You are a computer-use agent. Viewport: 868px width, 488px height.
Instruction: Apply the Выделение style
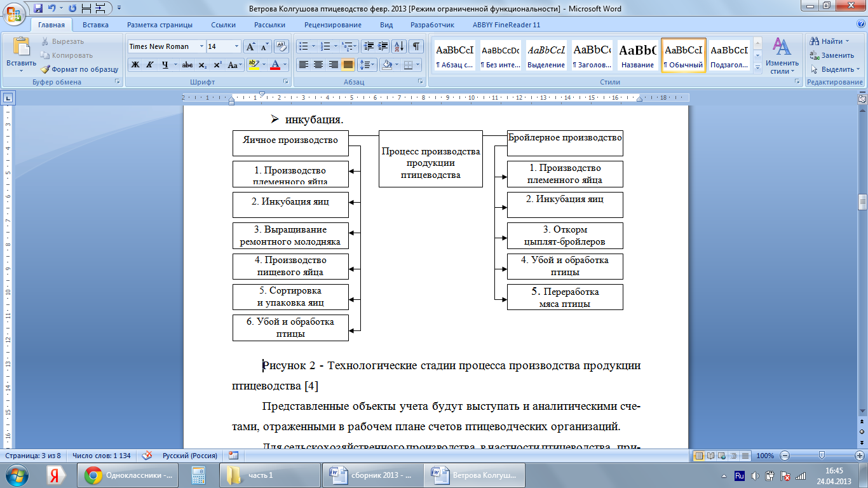coord(546,56)
